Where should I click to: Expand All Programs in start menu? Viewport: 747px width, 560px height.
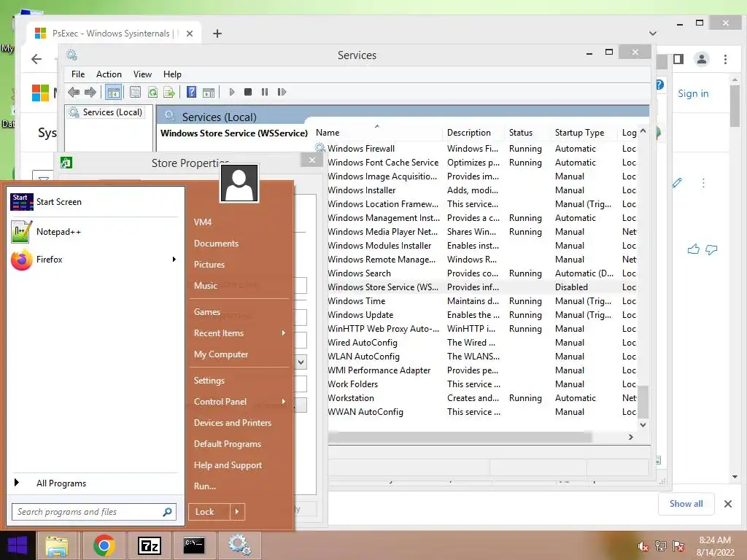[x=94, y=483]
